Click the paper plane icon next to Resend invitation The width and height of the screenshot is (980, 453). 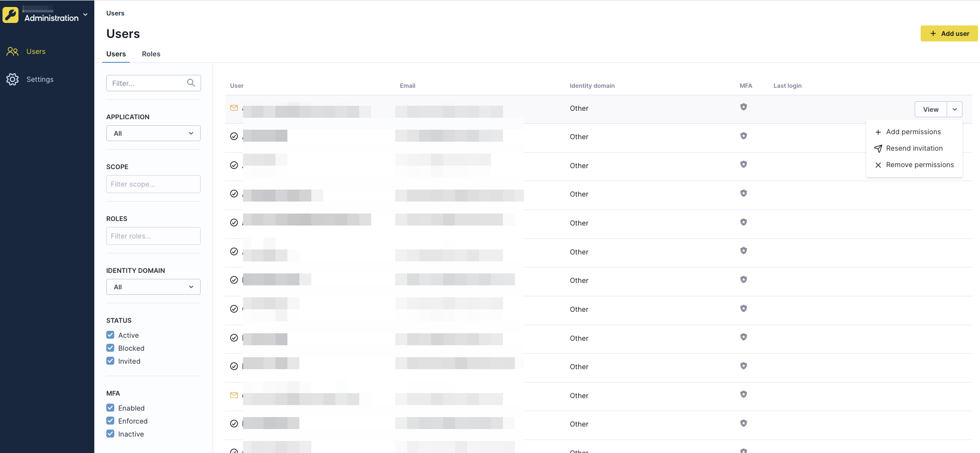[878, 148]
